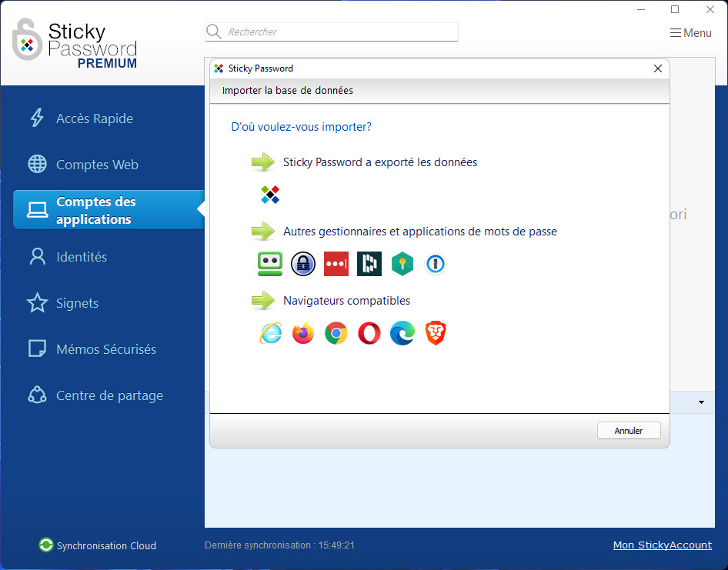The image size is (728, 570).
Task: Click green arrow beside Navigateurs compatibles
Action: click(263, 300)
